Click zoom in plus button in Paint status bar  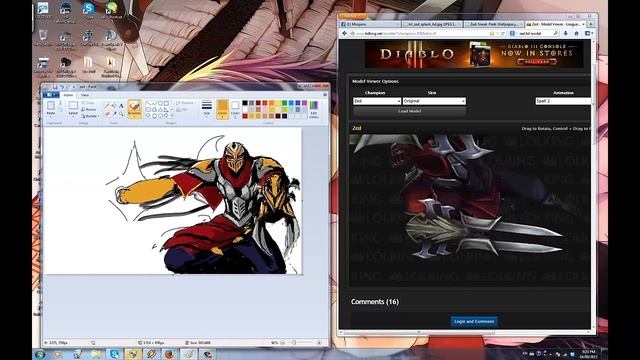pyautogui.click(x=319, y=342)
